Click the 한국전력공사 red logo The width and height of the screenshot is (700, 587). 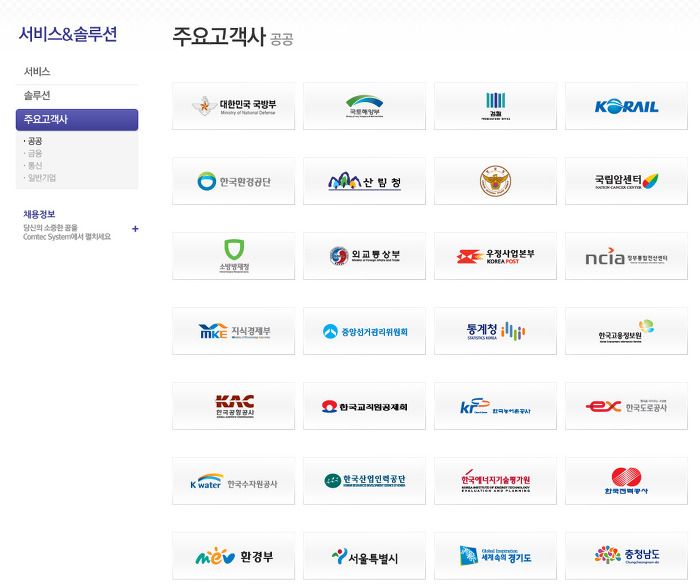pyautogui.click(x=626, y=481)
